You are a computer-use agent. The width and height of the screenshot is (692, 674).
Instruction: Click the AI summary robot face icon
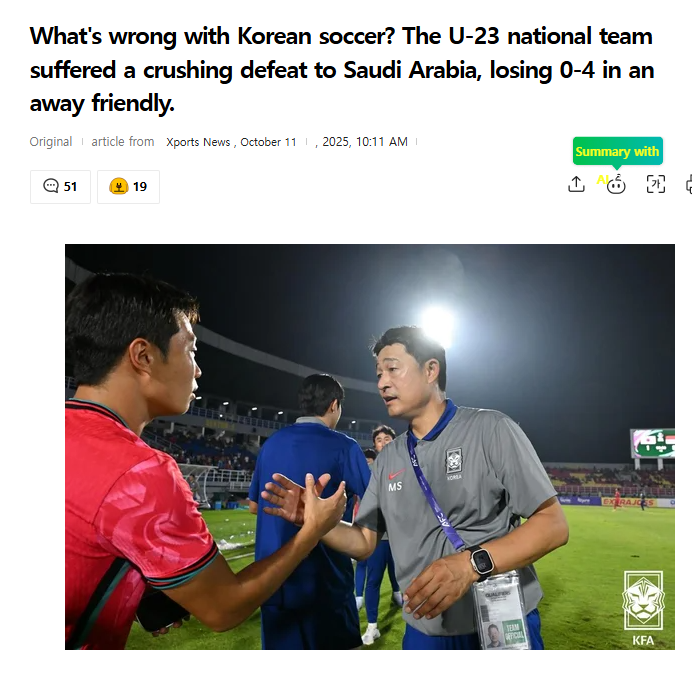[x=616, y=185]
